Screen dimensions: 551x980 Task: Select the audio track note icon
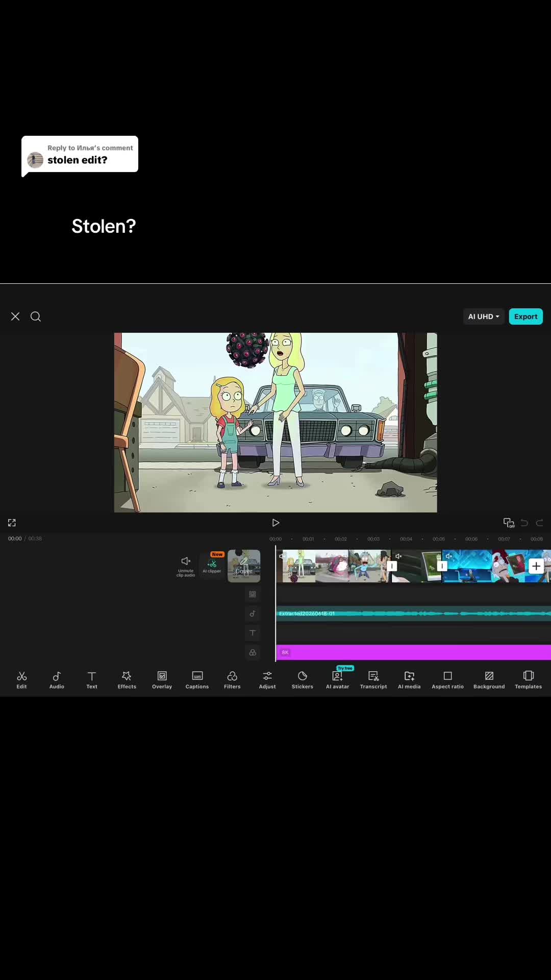(253, 614)
